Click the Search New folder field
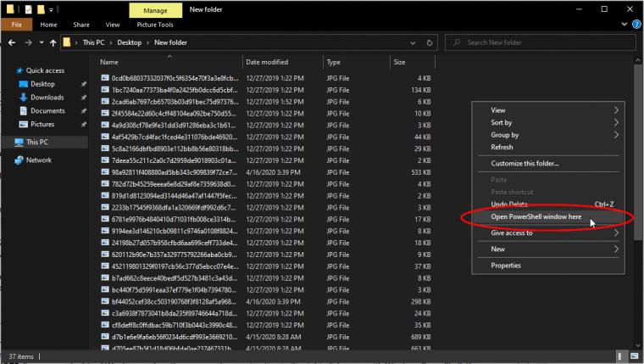 point(540,42)
